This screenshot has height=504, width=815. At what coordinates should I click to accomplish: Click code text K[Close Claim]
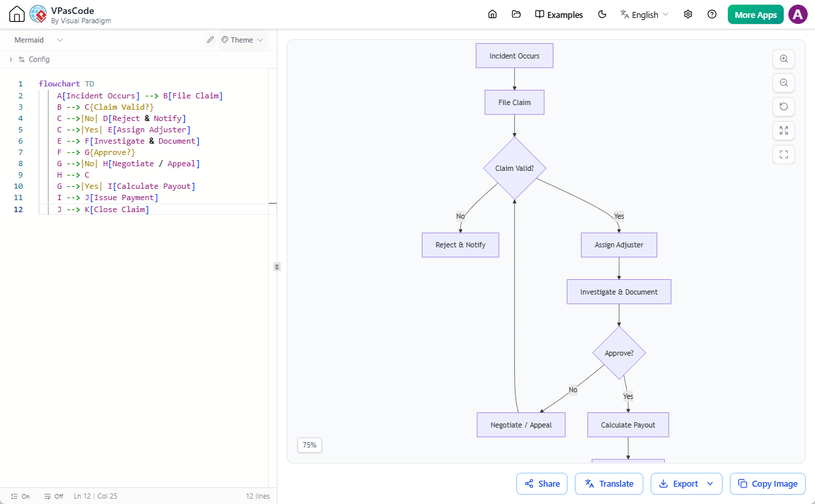[116, 209]
